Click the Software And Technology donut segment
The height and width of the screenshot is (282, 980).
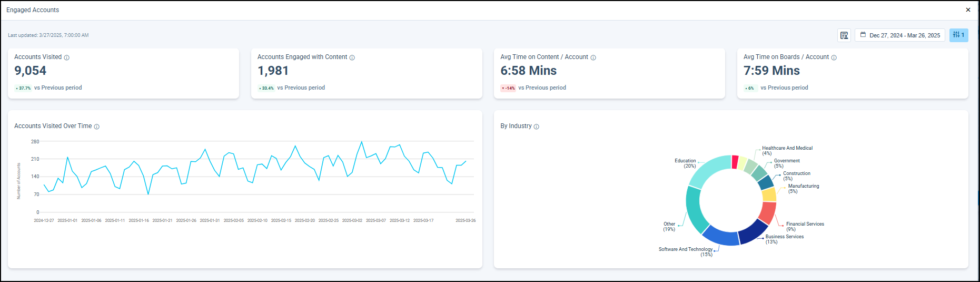point(720,236)
